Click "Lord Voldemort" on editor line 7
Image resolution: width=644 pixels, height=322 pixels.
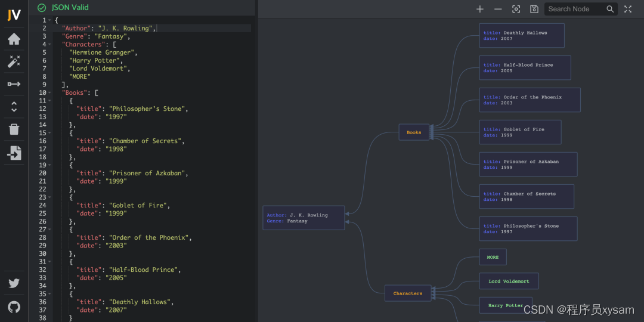(x=98, y=69)
